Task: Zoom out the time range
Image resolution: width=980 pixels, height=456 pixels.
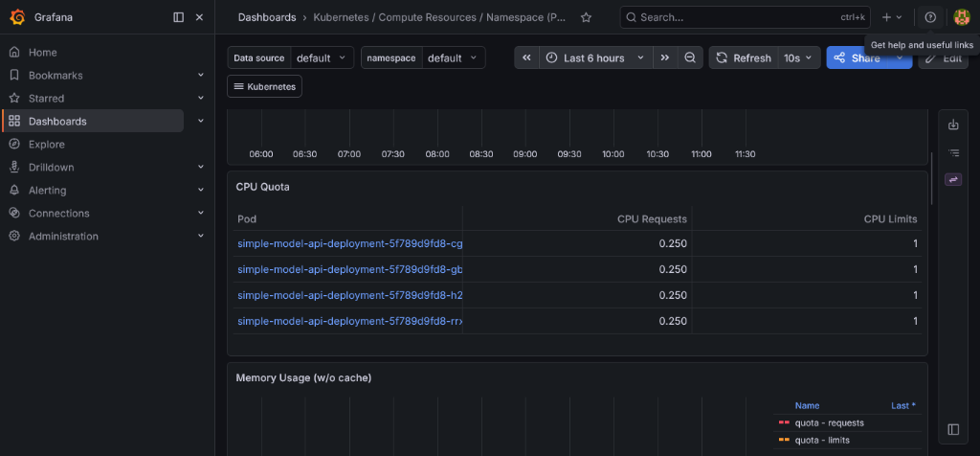Action: (690, 58)
